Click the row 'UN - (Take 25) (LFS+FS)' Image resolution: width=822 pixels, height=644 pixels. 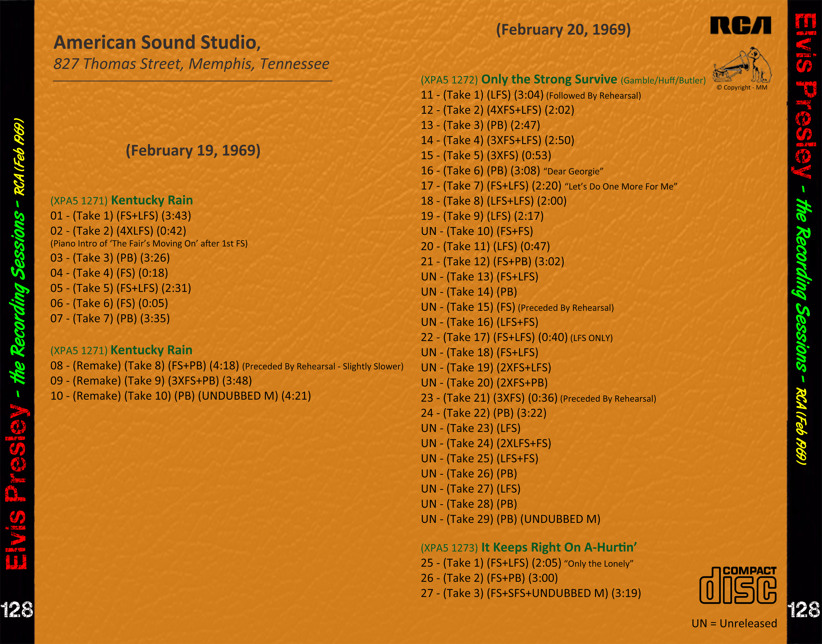pos(480,459)
